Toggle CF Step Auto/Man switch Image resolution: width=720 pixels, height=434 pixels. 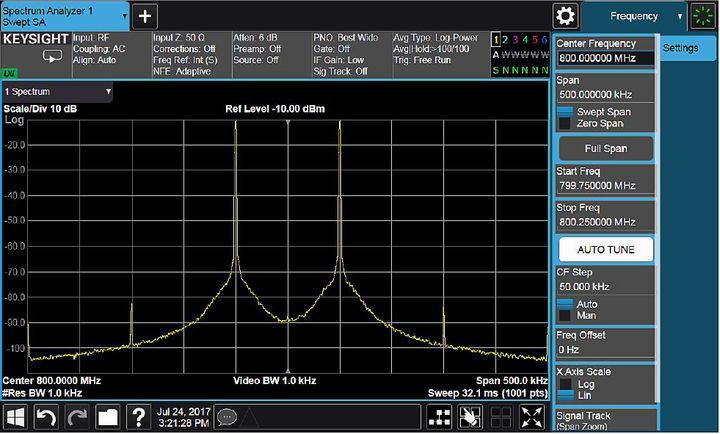(x=565, y=310)
